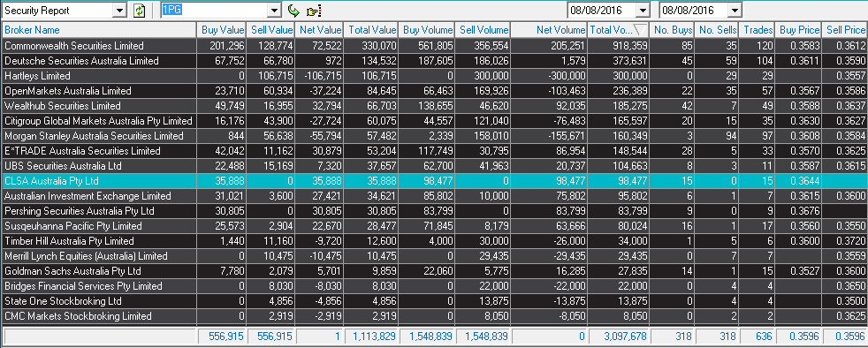Viewport: 868px width, 348px height.
Task: Sort by No. Buys column header
Action: [672, 30]
